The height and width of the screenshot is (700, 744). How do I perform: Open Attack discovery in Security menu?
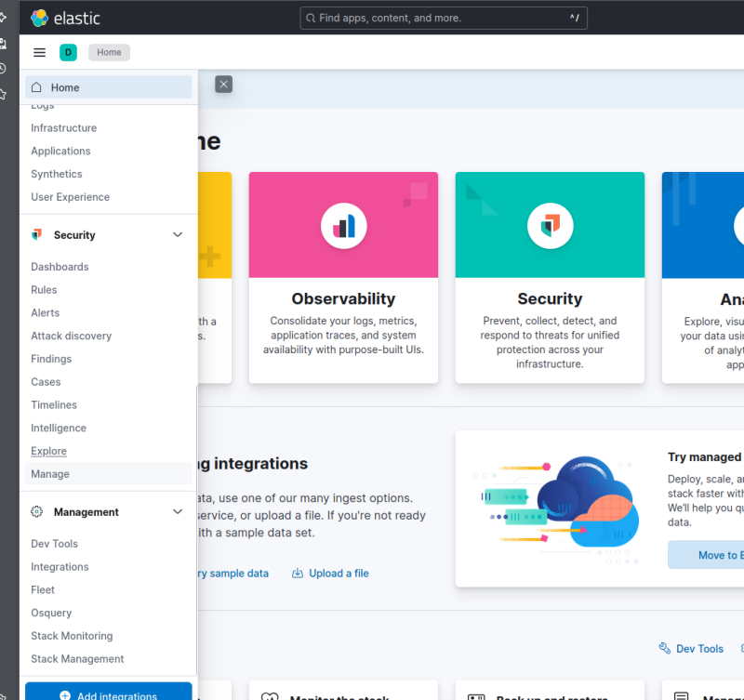[71, 336]
